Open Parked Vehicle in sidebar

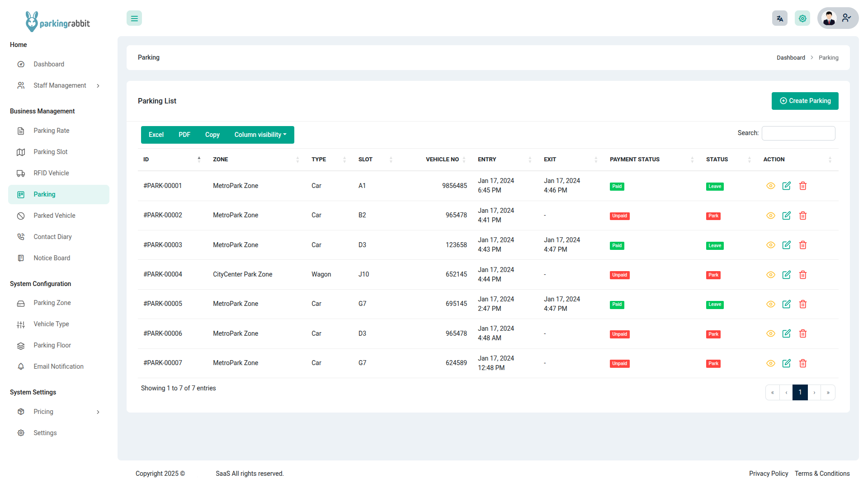point(54,216)
